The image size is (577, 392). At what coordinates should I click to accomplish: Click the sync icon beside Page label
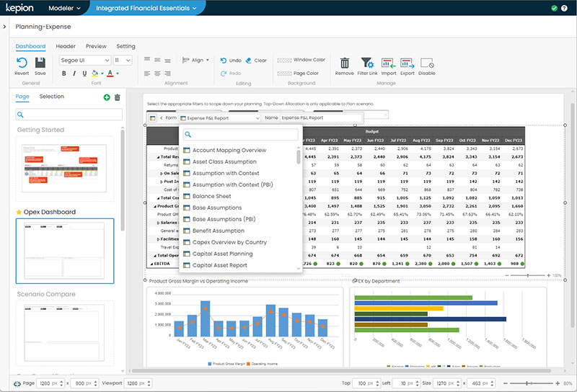[x=17, y=383]
